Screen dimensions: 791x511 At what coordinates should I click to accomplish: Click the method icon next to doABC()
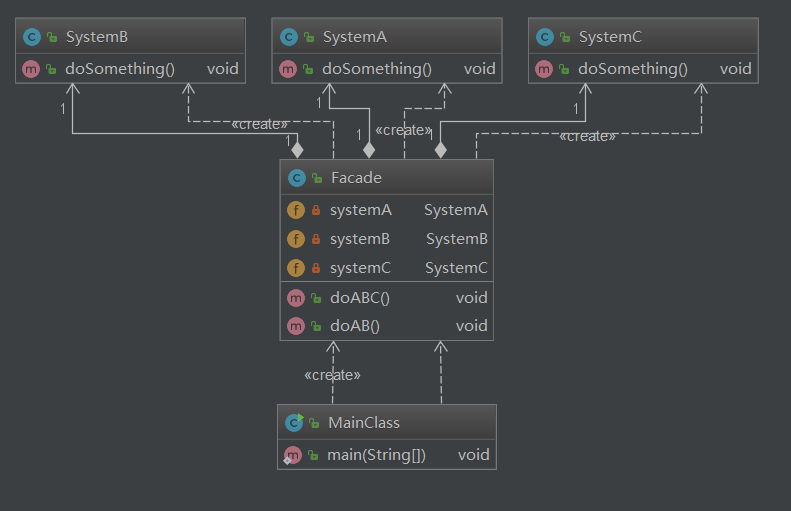296,297
